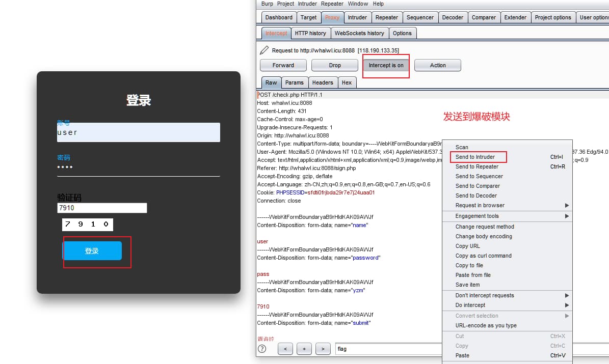The height and width of the screenshot is (364, 609).
Task: Select the Intercept sub-tab
Action: 276,33
